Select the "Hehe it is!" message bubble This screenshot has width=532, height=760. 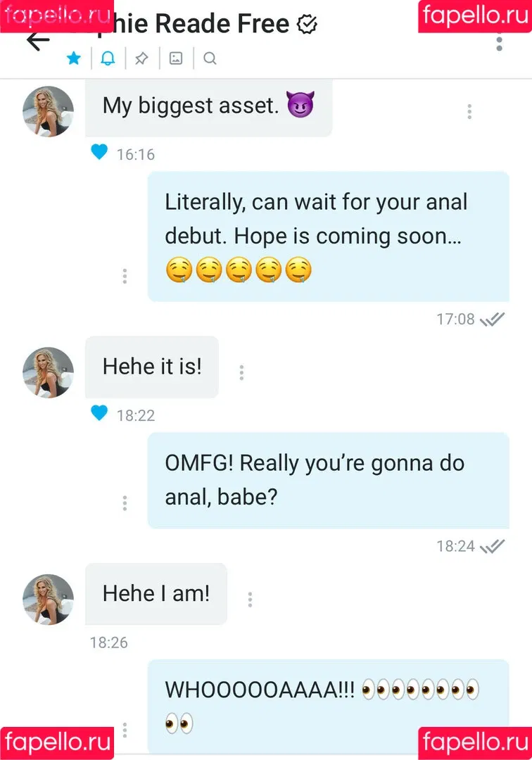tap(152, 367)
